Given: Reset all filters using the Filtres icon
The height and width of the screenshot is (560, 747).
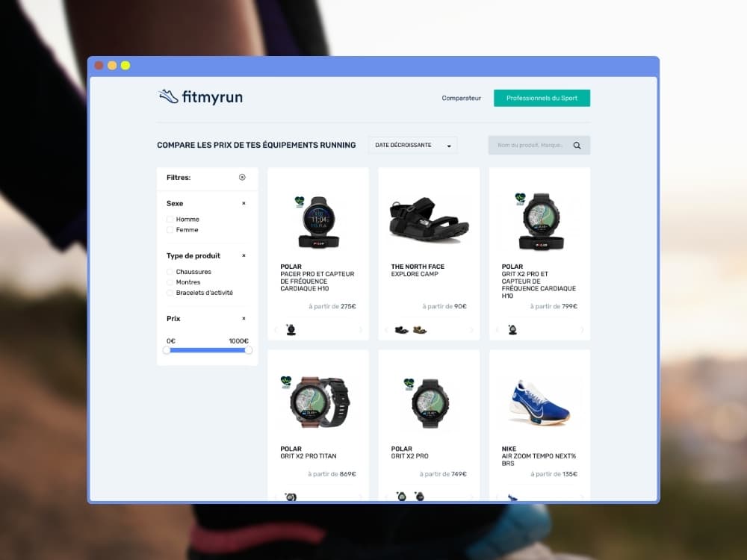Looking at the screenshot, I should pos(242,177).
